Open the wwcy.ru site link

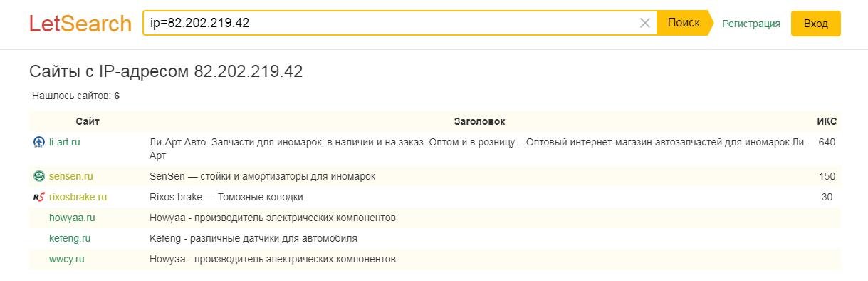(x=67, y=259)
